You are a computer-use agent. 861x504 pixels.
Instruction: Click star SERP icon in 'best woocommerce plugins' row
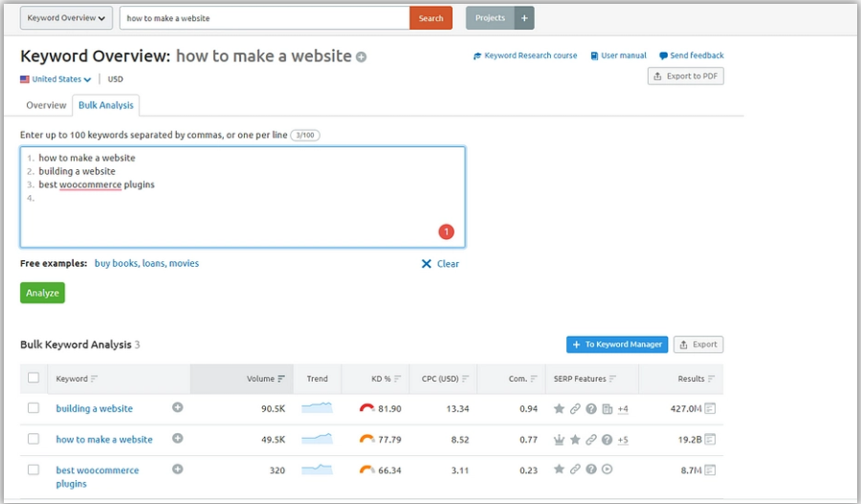coord(559,469)
